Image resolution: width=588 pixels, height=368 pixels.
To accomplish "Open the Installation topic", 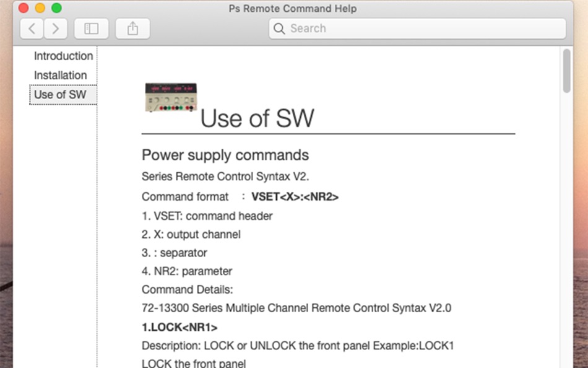I will pyautogui.click(x=60, y=76).
